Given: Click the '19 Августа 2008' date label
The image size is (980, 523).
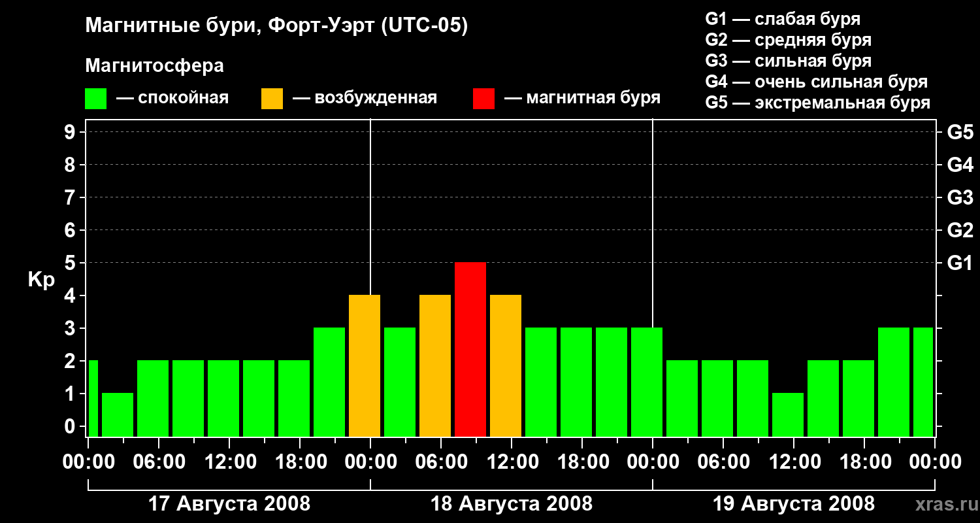Looking at the screenshot, I should tap(794, 504).
